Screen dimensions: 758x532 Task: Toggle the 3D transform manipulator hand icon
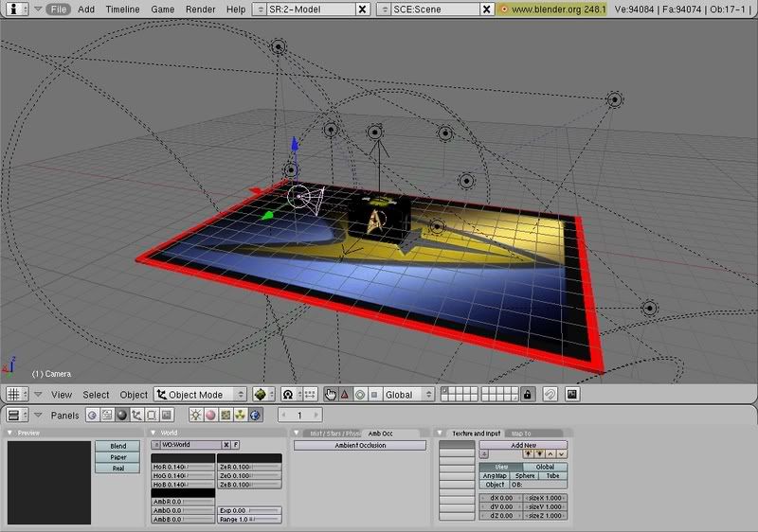(330, 395)
